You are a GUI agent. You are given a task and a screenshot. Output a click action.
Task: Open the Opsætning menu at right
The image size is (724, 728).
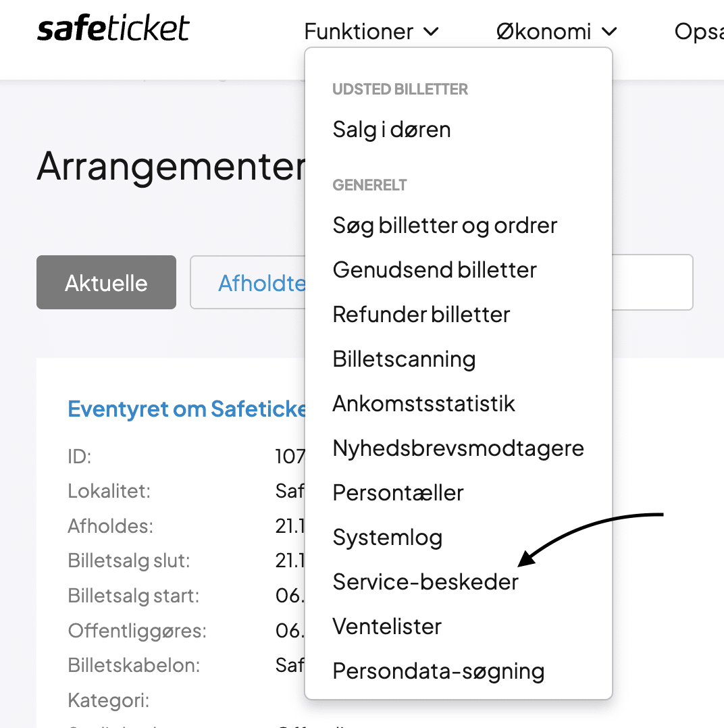point(700,31)
